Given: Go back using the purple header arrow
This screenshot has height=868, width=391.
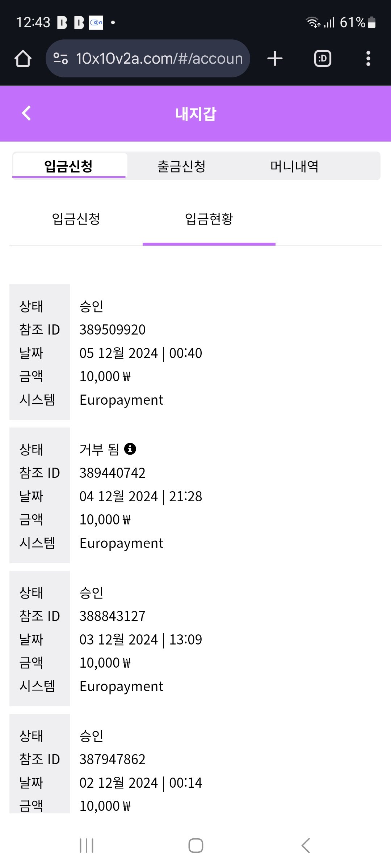Looking at the screenshot, I should (x=26, y=113).
